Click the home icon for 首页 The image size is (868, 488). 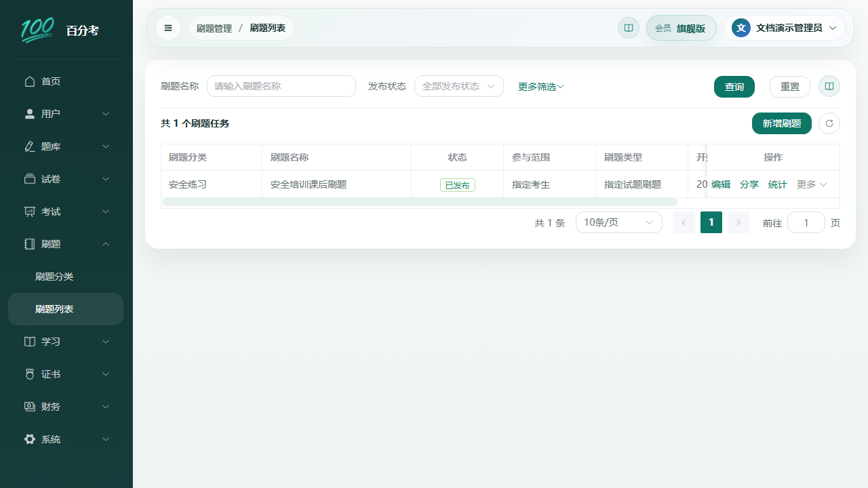point(30,81)
